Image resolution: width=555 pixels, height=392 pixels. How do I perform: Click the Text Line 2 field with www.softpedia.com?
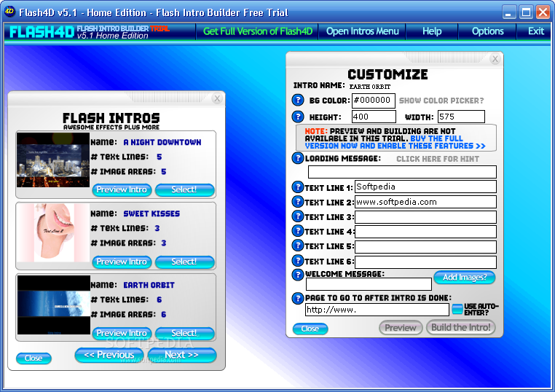[x=425, y=202]
